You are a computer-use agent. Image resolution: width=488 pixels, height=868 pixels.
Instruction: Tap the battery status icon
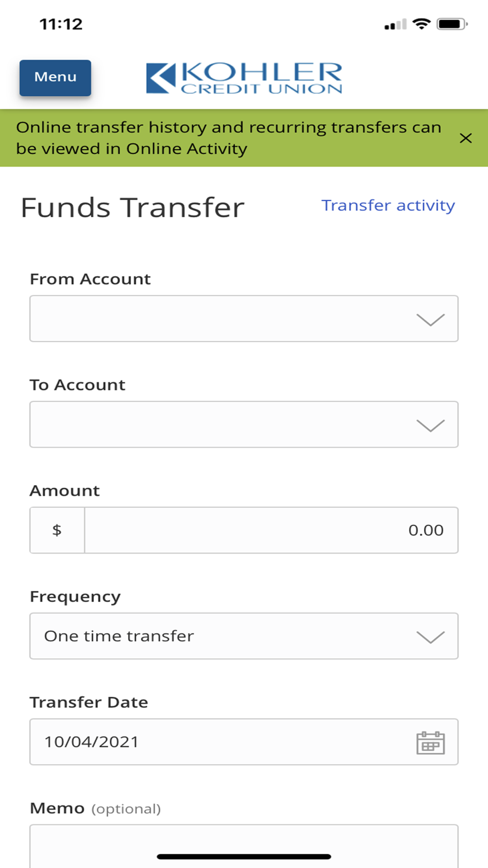452,23
